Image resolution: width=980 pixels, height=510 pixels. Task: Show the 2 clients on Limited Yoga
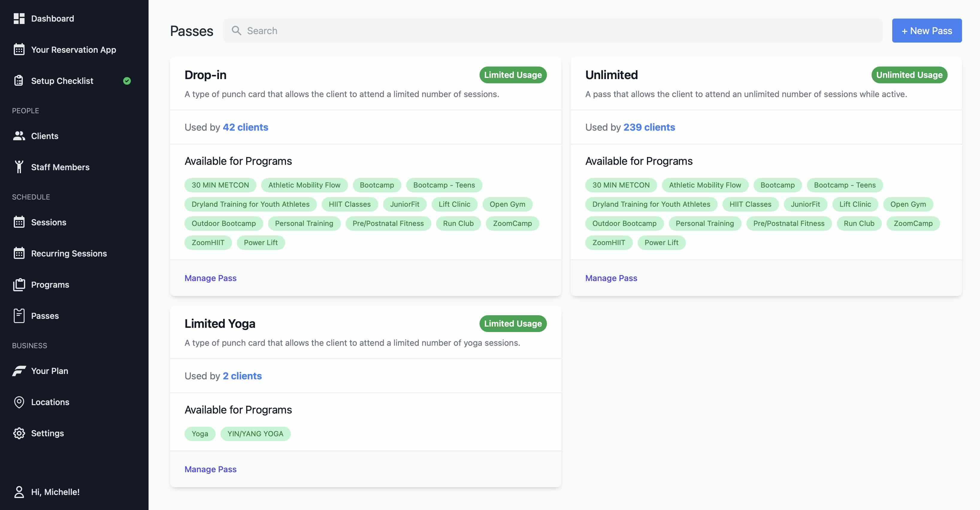(242, 376)
